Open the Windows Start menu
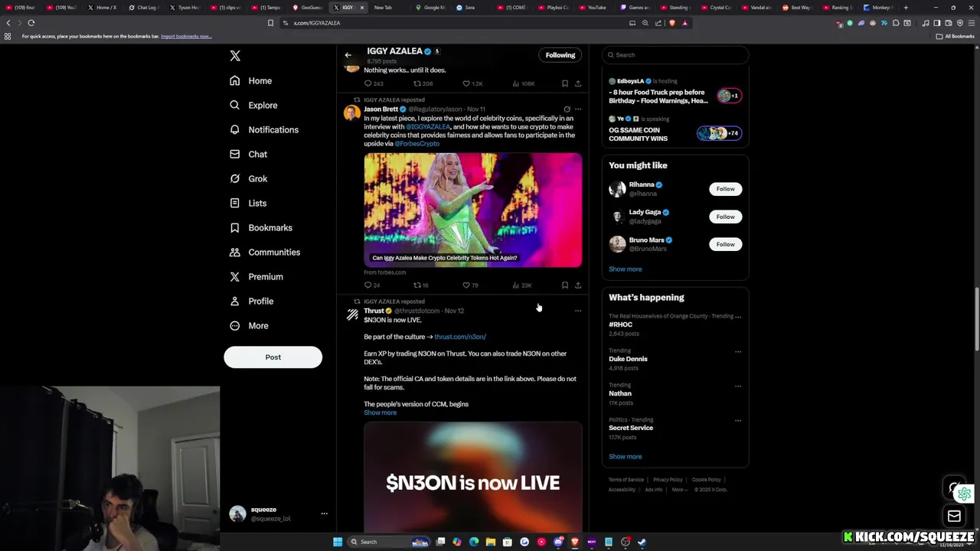The height and width of the screenshot is (551, 980). 338,542
